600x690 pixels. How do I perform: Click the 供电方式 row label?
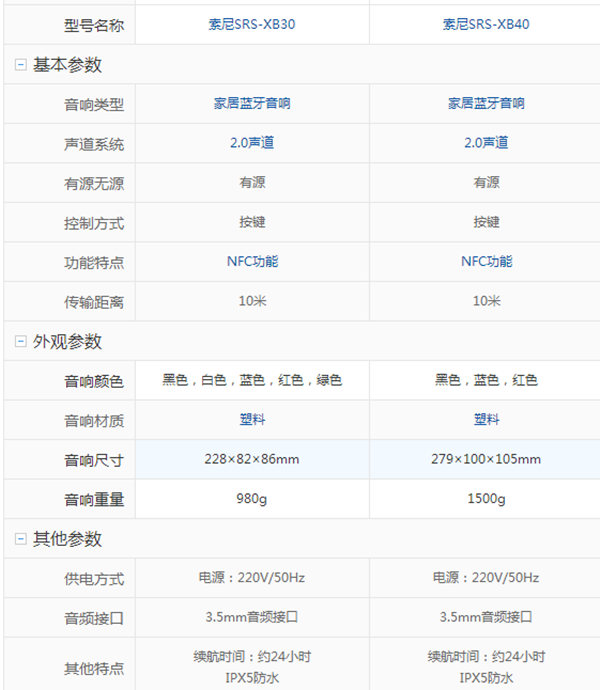pos(94,579)
